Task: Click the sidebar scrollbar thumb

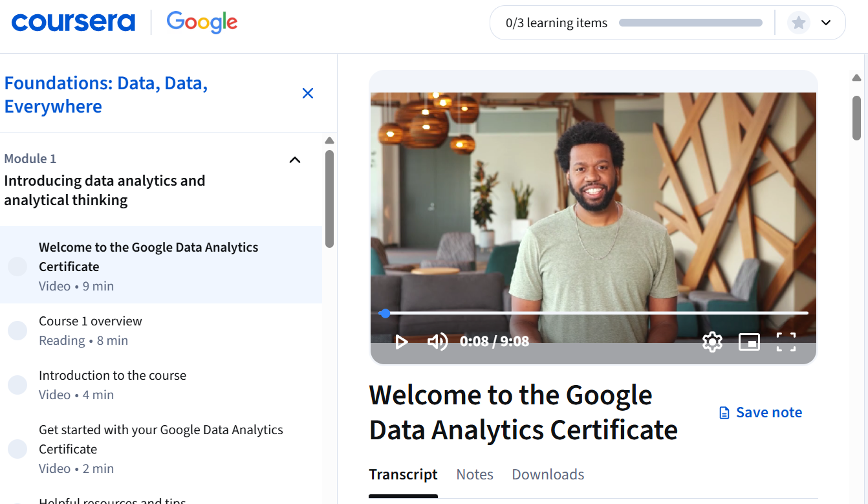Action: click(329, 199)
